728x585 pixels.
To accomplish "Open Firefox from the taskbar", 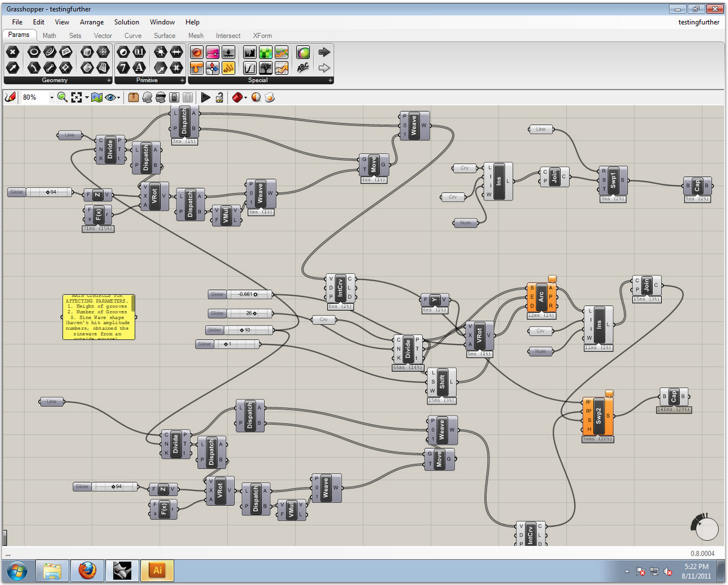I will click(x=87, y=571).
